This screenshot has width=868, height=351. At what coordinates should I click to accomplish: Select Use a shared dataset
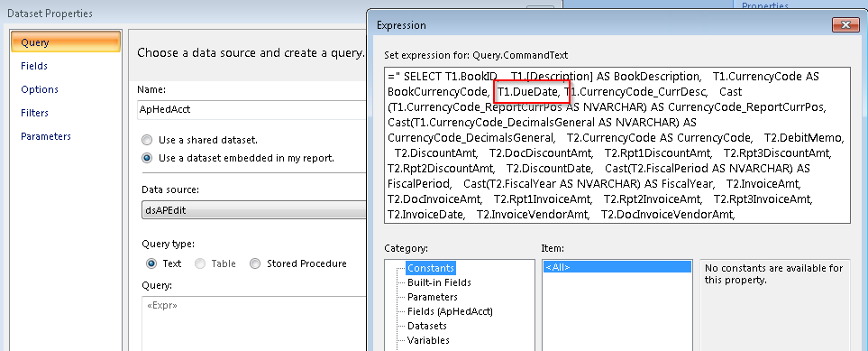tap(147, 140)
